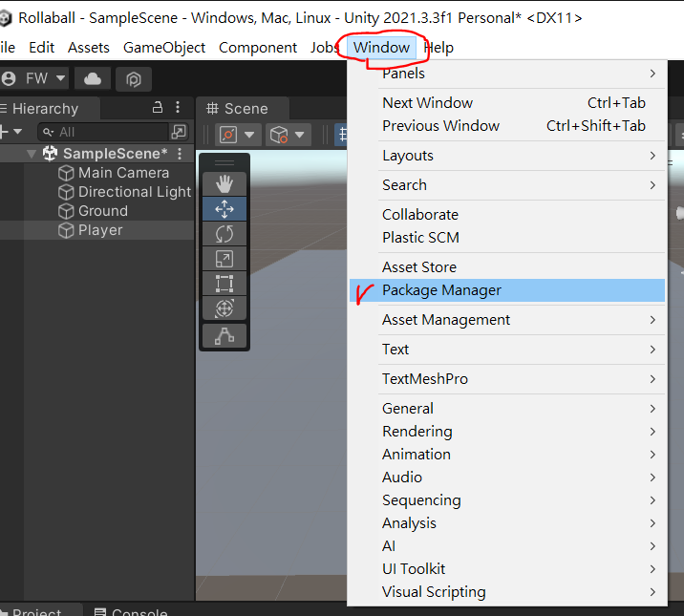Click the FW account icon
The image size is (684, 616).
9,79
